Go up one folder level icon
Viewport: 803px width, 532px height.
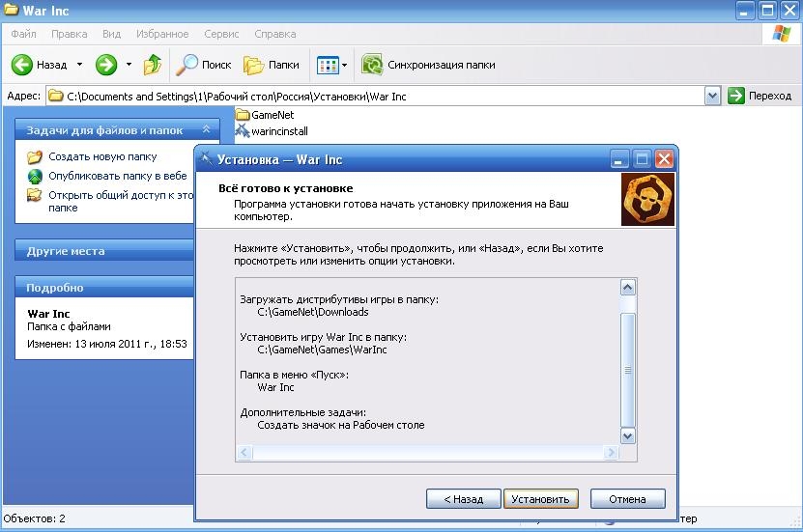coord(152,65)
